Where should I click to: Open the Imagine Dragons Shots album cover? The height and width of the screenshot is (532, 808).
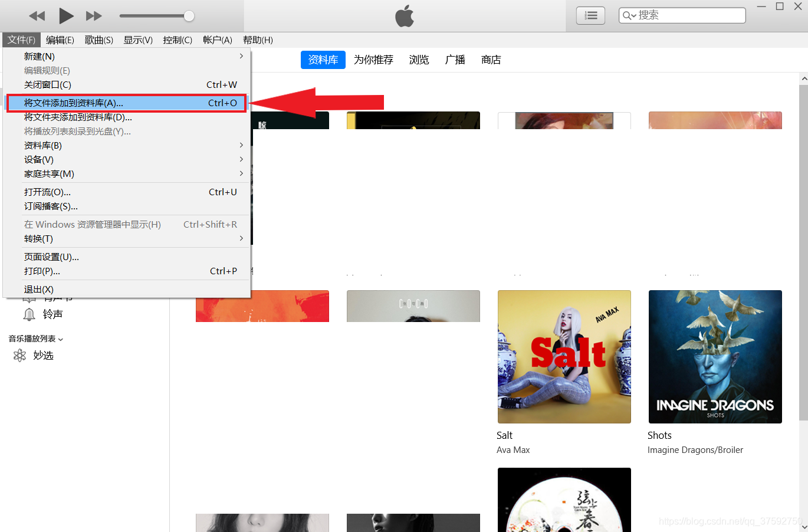coord(715,357)
